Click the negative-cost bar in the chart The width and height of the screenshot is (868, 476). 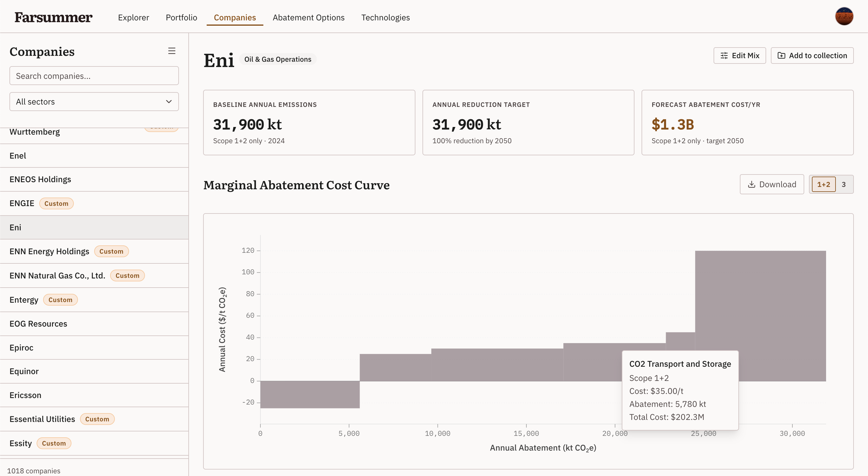(310, 395)
